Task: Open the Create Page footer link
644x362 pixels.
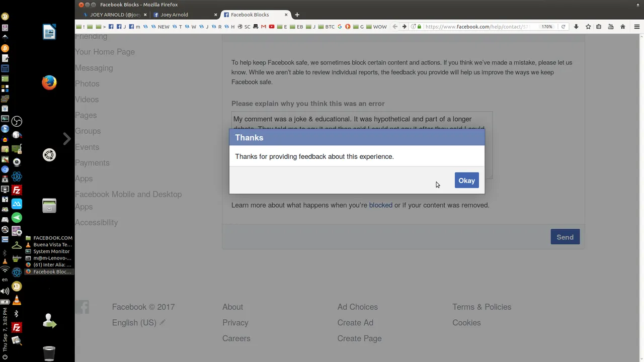Action: [359, 338]
